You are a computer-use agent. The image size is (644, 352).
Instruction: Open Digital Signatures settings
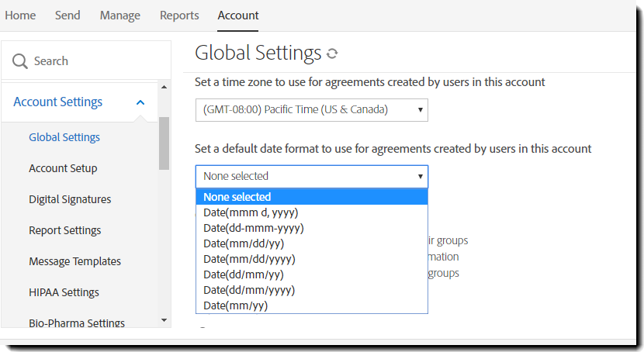point(70,199)
